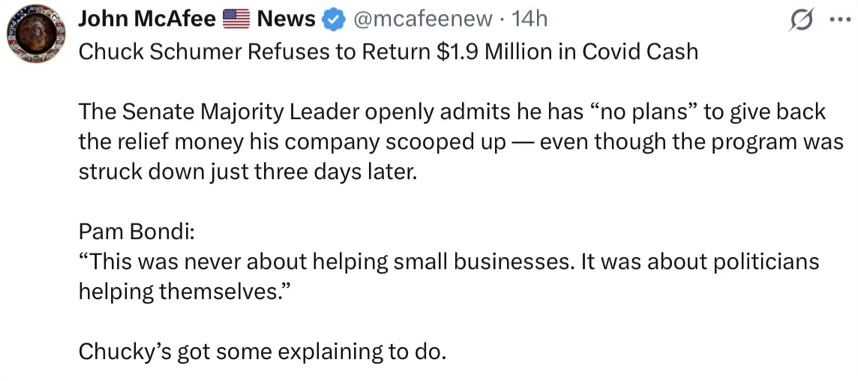Click the helping themselves closing quote line

(187, 292)
